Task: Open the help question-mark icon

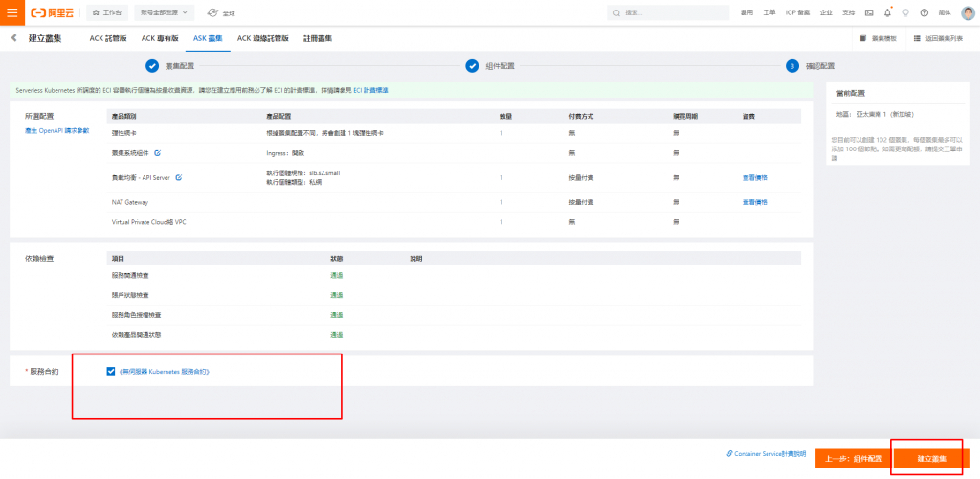Action: [924, 12]
